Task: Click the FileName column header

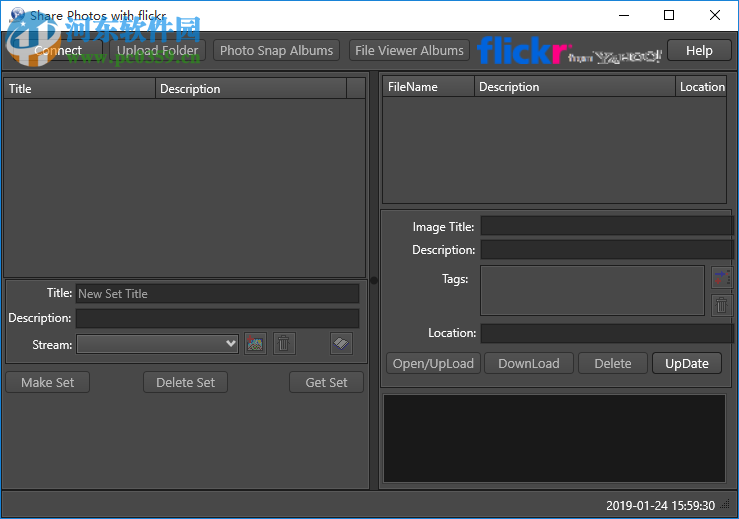Action: coord(428,87)
